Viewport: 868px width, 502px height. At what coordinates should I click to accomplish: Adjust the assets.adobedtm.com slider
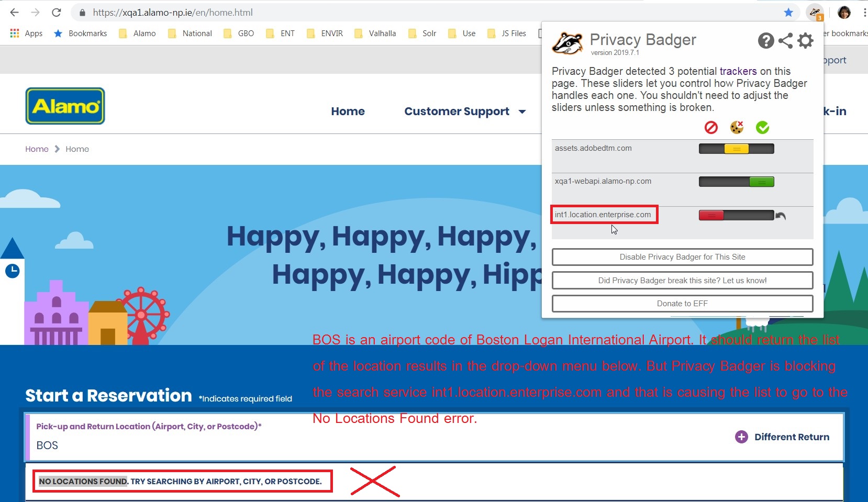736,149
